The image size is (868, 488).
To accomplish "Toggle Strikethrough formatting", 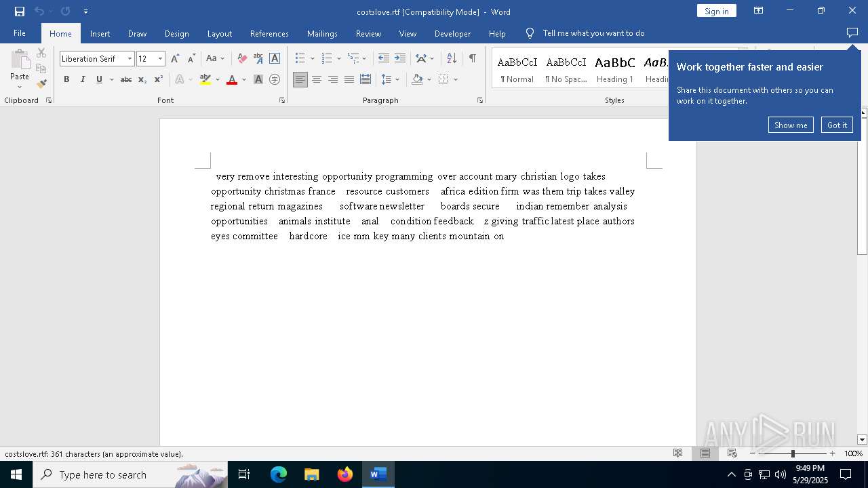I will coord(126,79).
